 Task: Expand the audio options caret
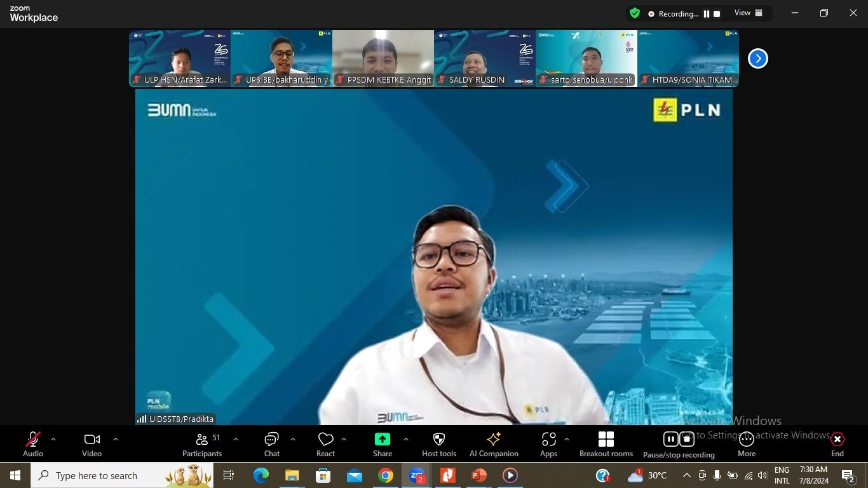pos(53,439)
